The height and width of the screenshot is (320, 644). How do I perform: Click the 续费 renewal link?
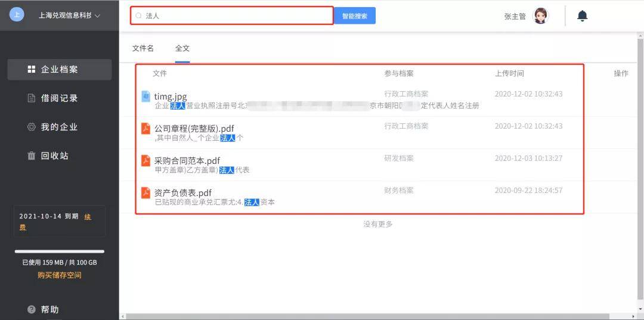click(88, 217)
